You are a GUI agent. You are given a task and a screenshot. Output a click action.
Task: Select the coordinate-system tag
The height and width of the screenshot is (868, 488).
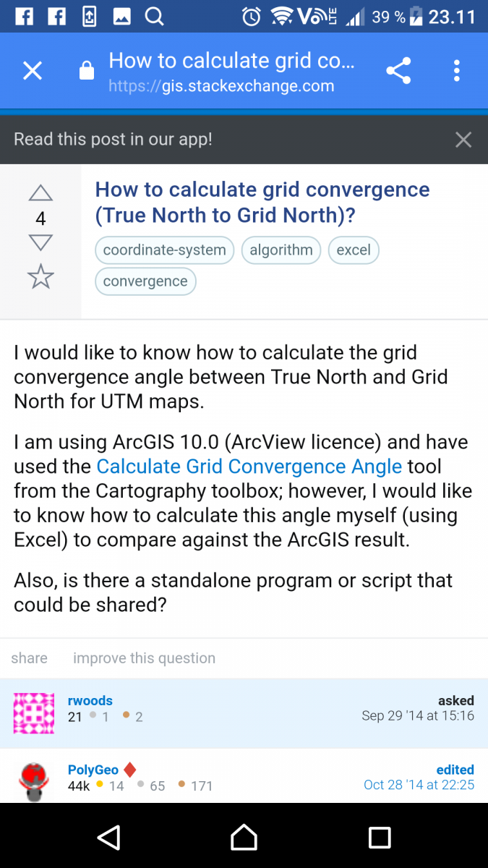click(165, 250)
